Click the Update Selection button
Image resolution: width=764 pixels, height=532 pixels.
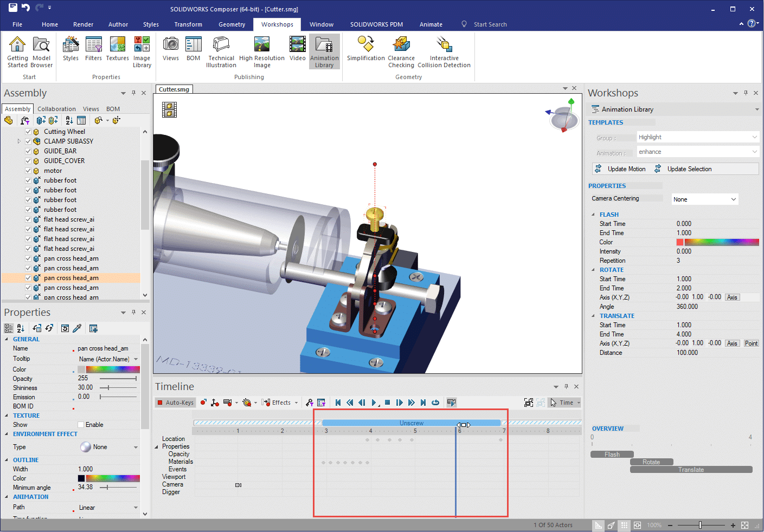pos(683,169)
